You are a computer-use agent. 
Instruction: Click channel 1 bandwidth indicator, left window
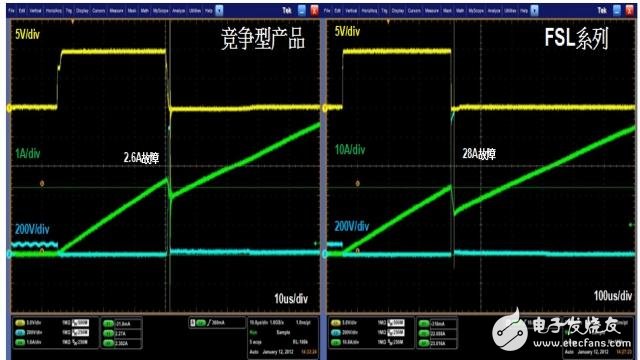tap(80, 323)
